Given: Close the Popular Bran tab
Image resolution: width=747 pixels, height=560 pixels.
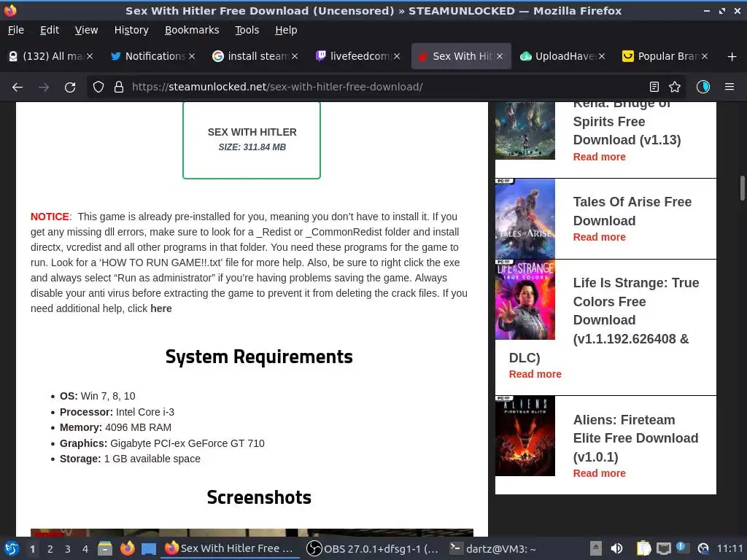Looking at the screenshot, I should [705, 56].
